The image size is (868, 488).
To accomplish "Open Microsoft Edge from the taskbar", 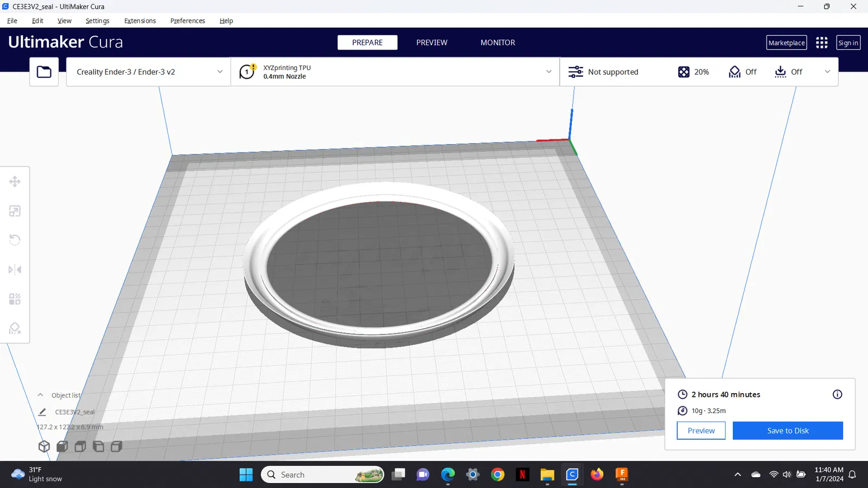I will [448, 475].
